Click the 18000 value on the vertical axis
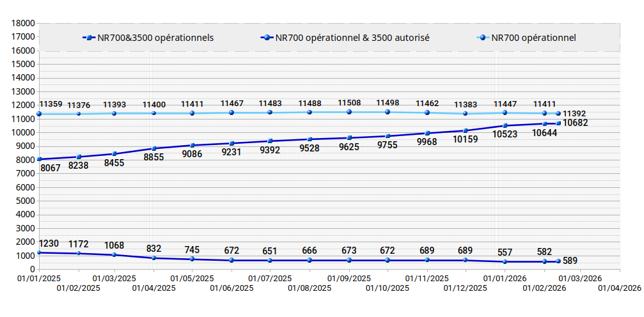The width and height of the screenshot is (644, 317). (x=23, y=23)
